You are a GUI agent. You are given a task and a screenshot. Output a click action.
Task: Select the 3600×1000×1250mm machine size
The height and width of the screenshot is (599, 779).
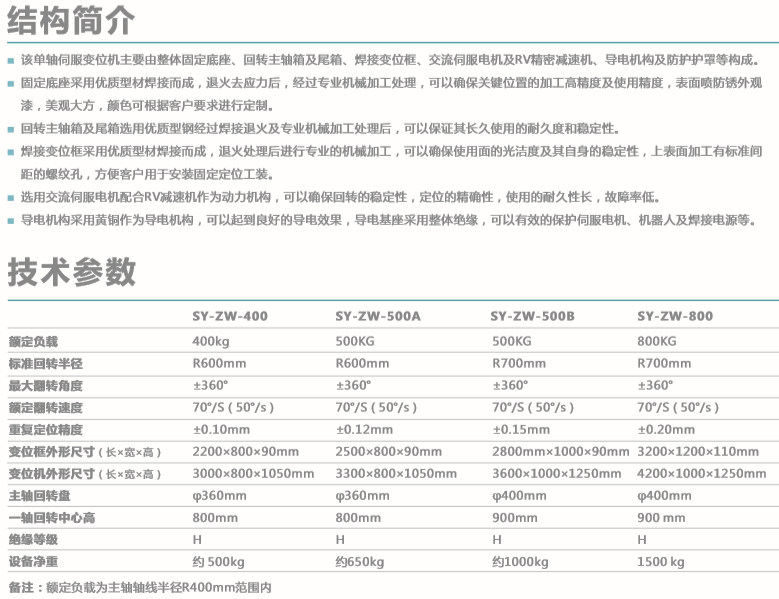tap(557, 473)
